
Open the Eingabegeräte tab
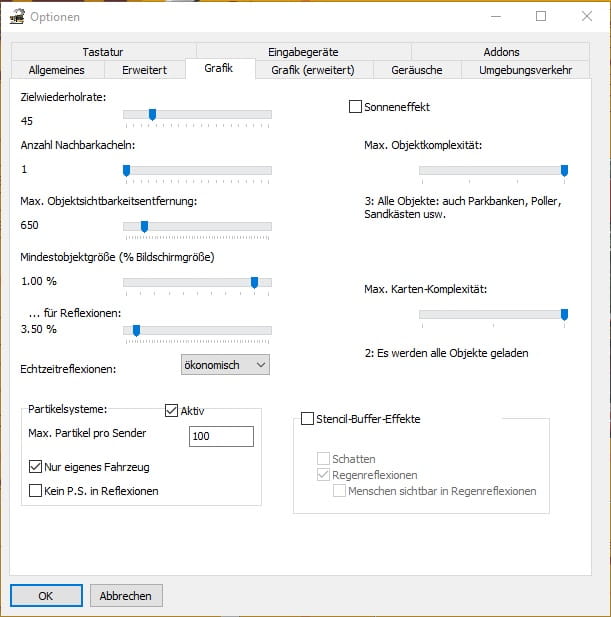pyautogui.click(x=302, y=52)
